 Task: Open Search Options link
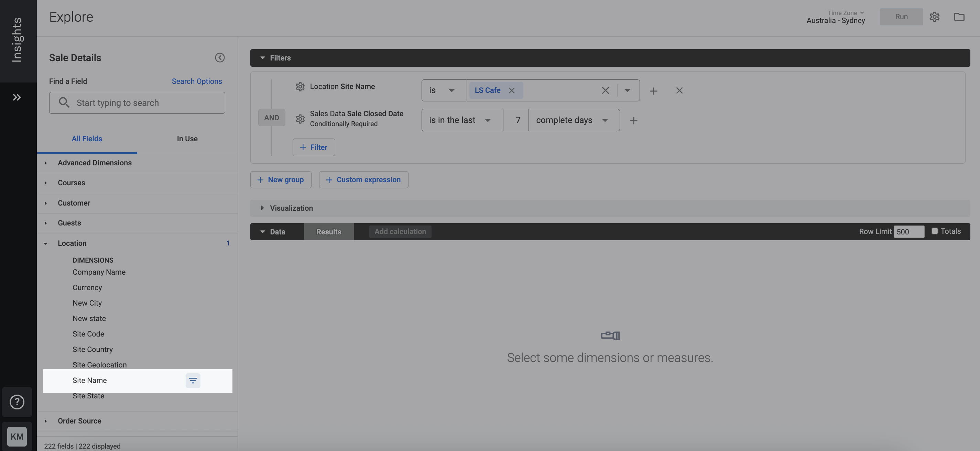tap(197, 81)
